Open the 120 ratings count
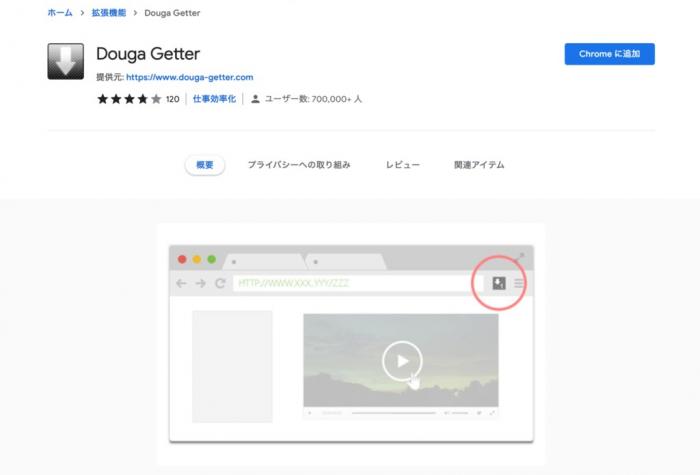The height and width of the screenshot is (475, 700). (x=172, y=99)
